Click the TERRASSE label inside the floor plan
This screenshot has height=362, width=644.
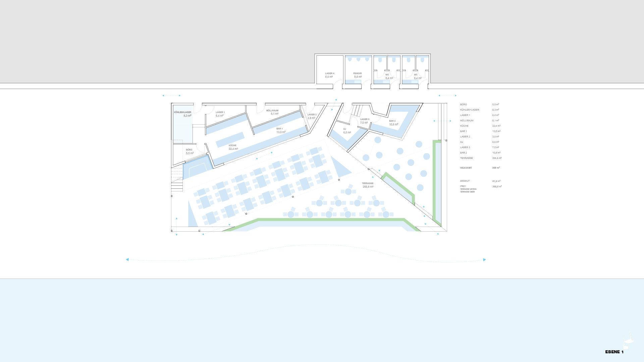point(367,183)
